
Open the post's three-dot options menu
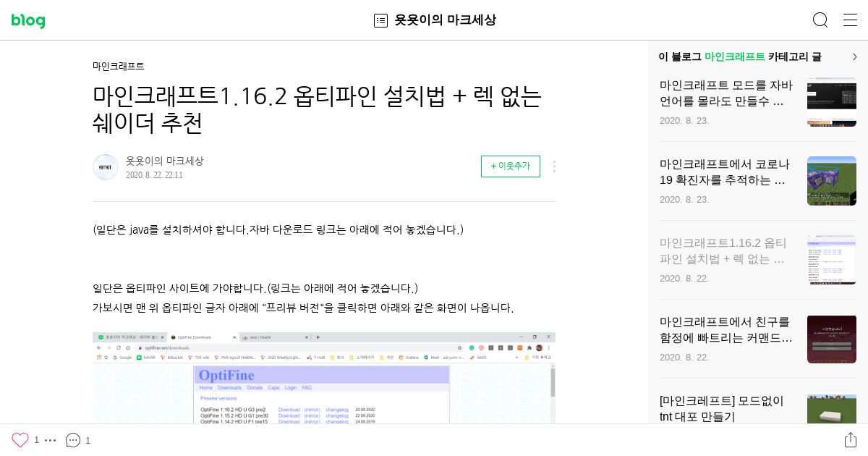coord(554,166)
